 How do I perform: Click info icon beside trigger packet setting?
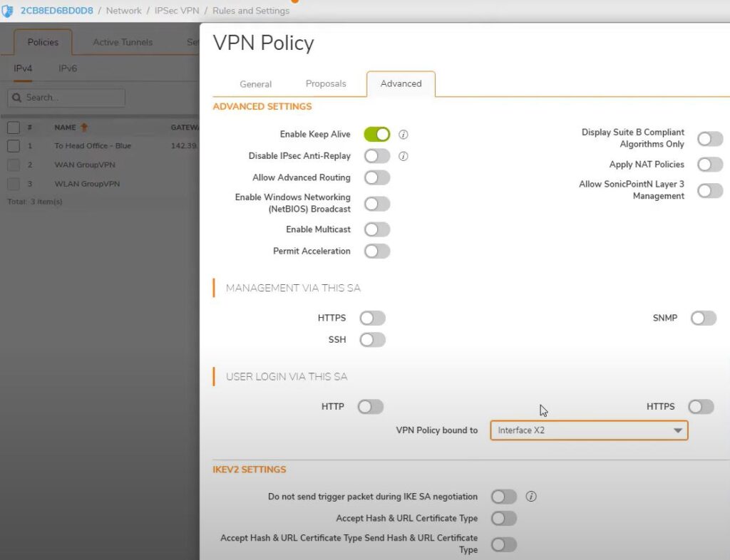531,497
